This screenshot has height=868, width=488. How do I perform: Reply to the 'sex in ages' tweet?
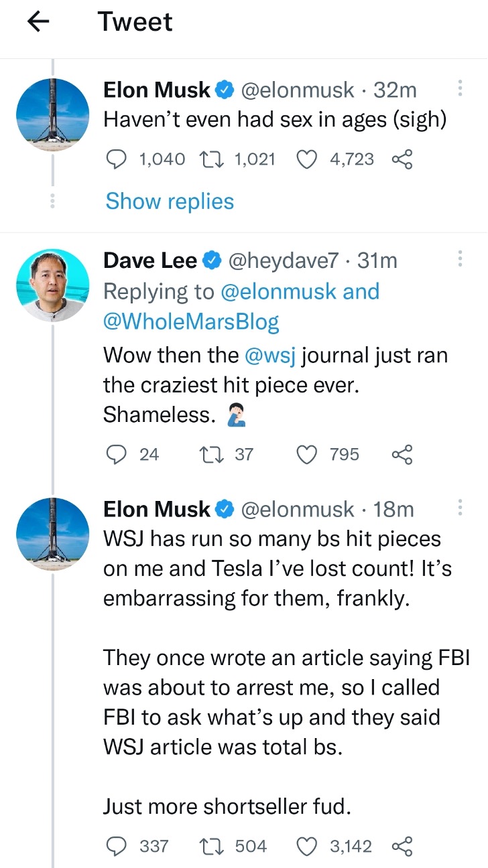click(x=117, y=159)
